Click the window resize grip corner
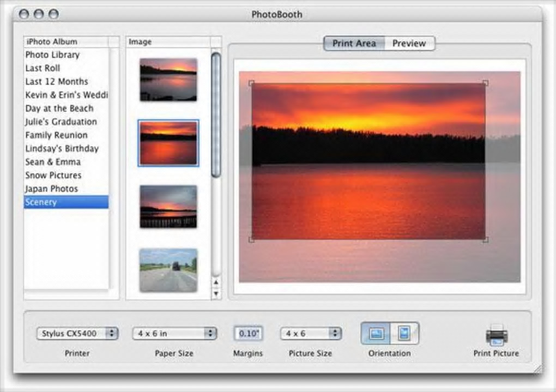 (538, 369)
